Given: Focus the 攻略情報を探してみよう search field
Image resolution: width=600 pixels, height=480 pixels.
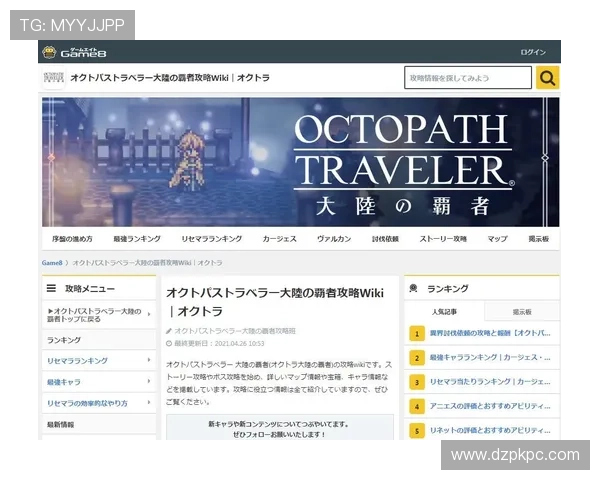Looking at the screenshot, I should tap(468, 78).
